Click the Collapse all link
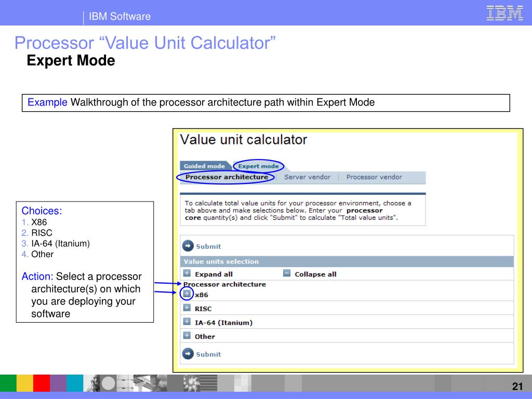The image size is (532, 399). (315, 274)
